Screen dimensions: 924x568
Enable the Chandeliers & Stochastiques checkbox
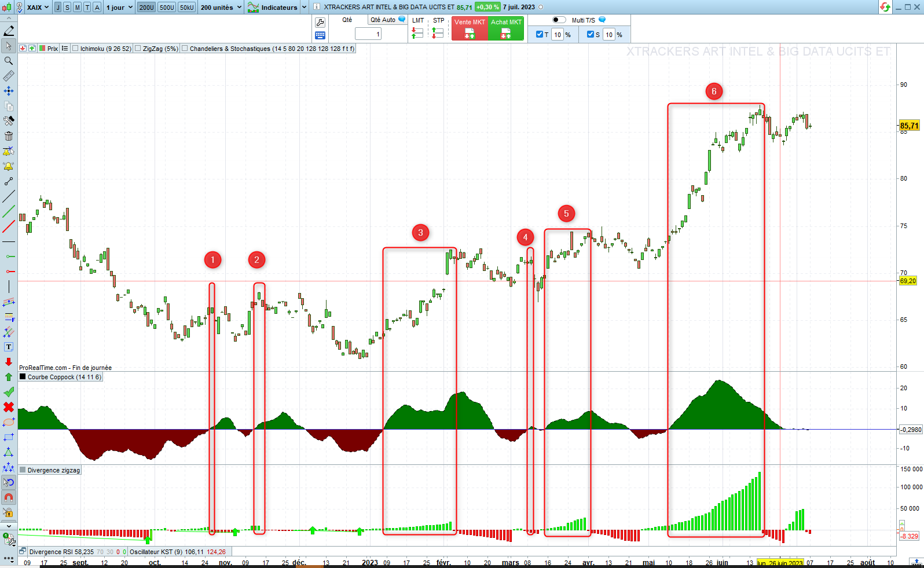pyautogui.click(x=185, y=49)
